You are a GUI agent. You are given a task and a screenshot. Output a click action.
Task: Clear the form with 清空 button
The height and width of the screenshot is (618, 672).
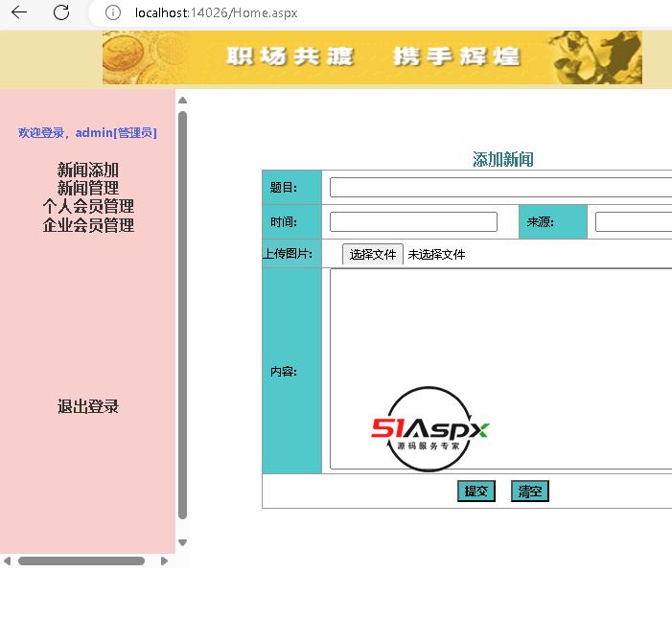(x=530, y=491)
